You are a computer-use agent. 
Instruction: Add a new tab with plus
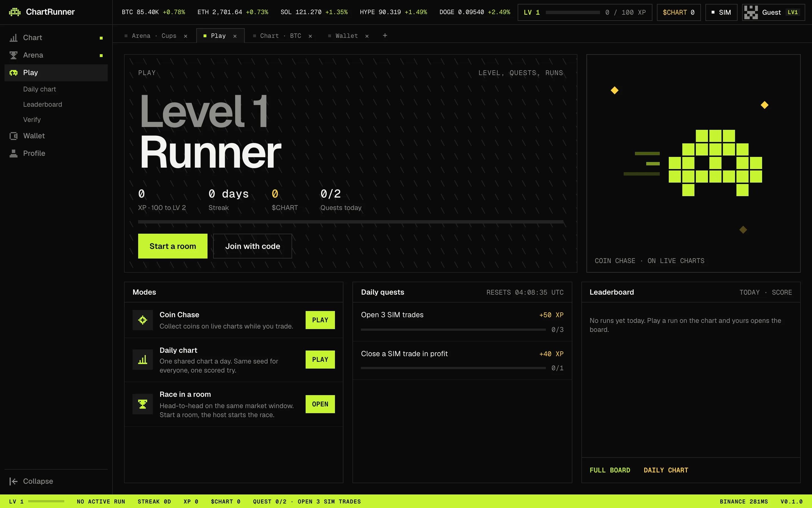tap(385, 35)
